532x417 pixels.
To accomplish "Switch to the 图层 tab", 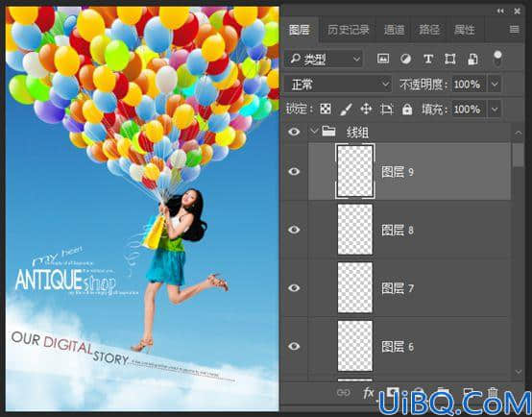I will tap(300, 30).
